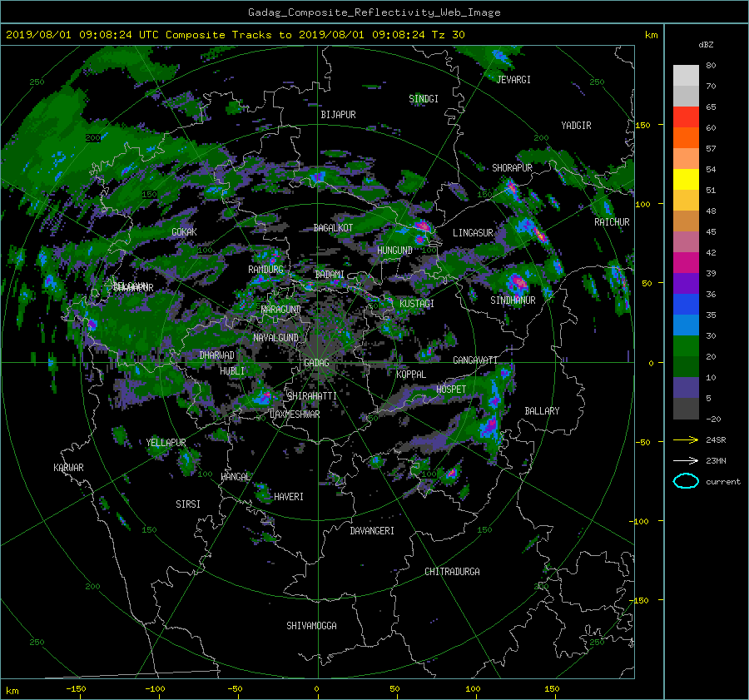
Task: Click the cyan 'current' ellipse legend icon
Action: 686,481
